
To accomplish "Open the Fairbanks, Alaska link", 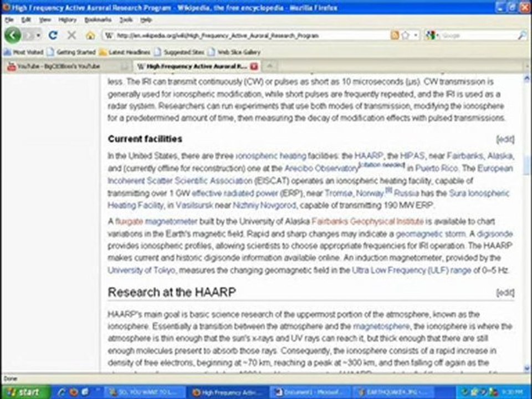I will click(x=480, y=156).
